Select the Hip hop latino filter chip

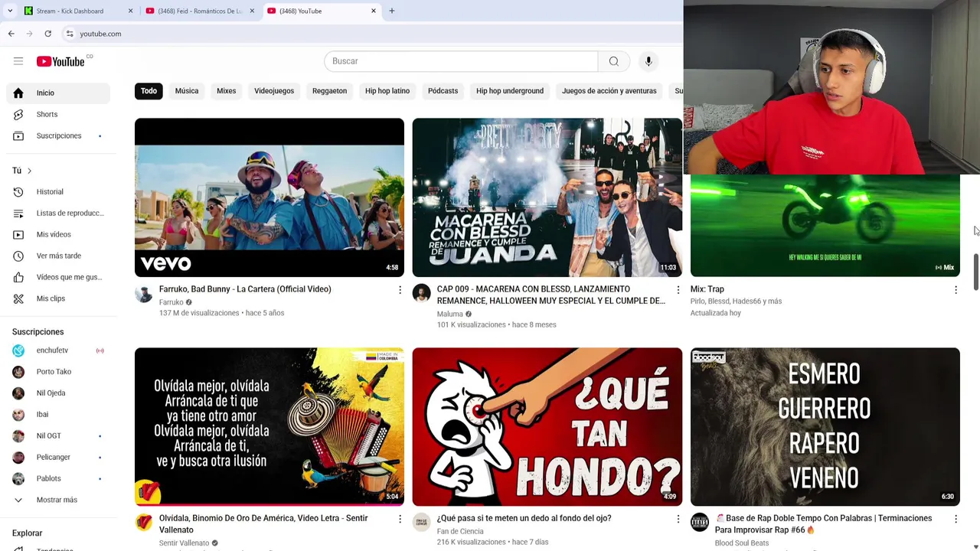[x=387, y=91]
